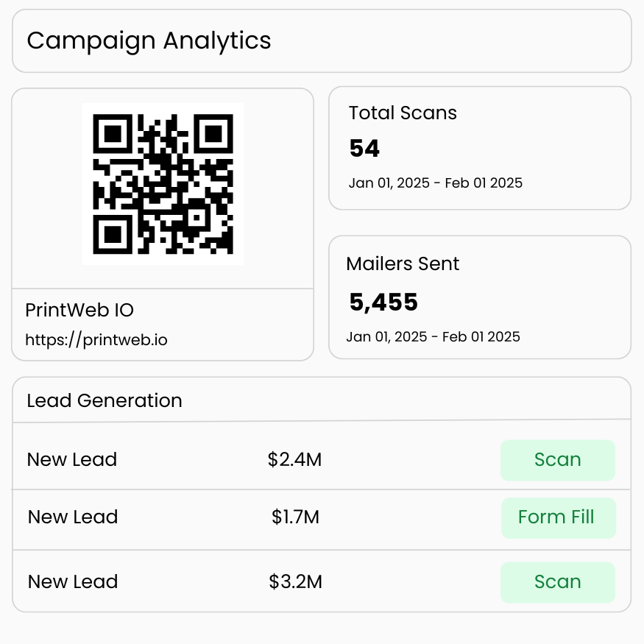Click the total scans count 54

[x=364, y=148]
